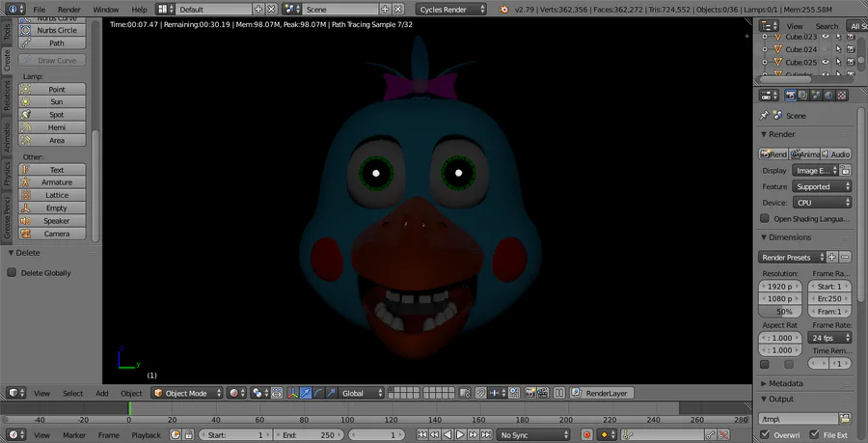The image size is (868, 443).
Task: Toggle the record auto-keyframe button in timeline
Action: tap(586, 435)
